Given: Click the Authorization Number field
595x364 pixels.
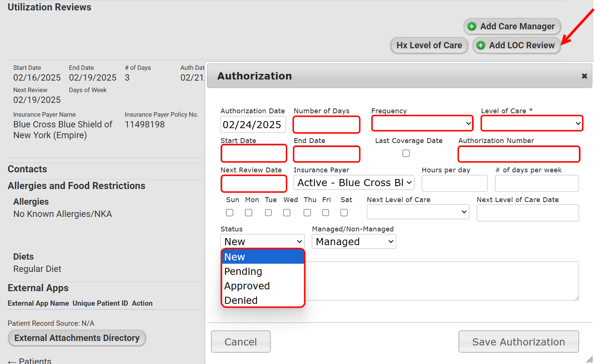Looking at the screenshot, I should [518, 154].
